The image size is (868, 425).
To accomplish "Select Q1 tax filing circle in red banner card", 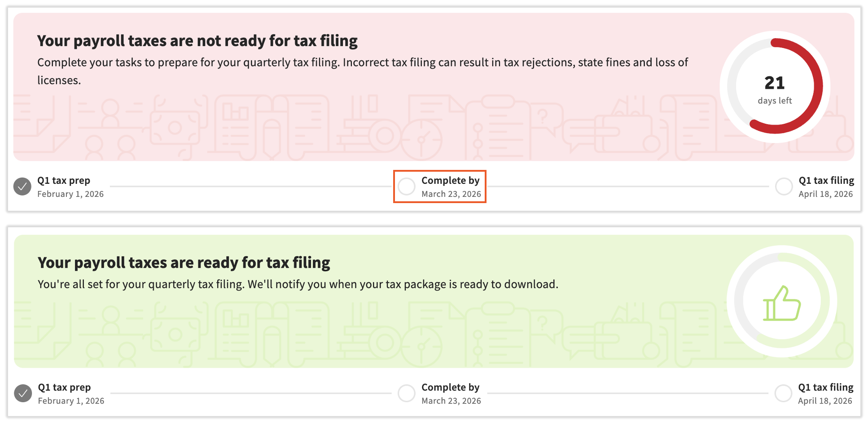I will pyautogui.click(x=784, y=186).
